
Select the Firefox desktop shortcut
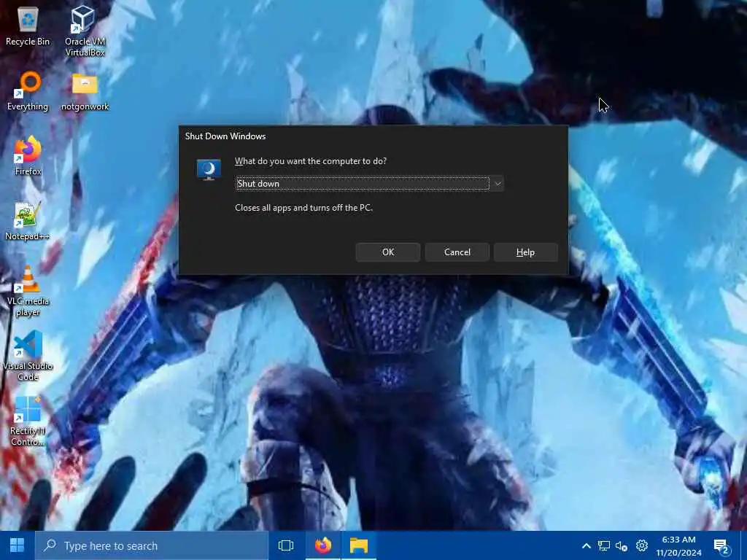[28, 156]
